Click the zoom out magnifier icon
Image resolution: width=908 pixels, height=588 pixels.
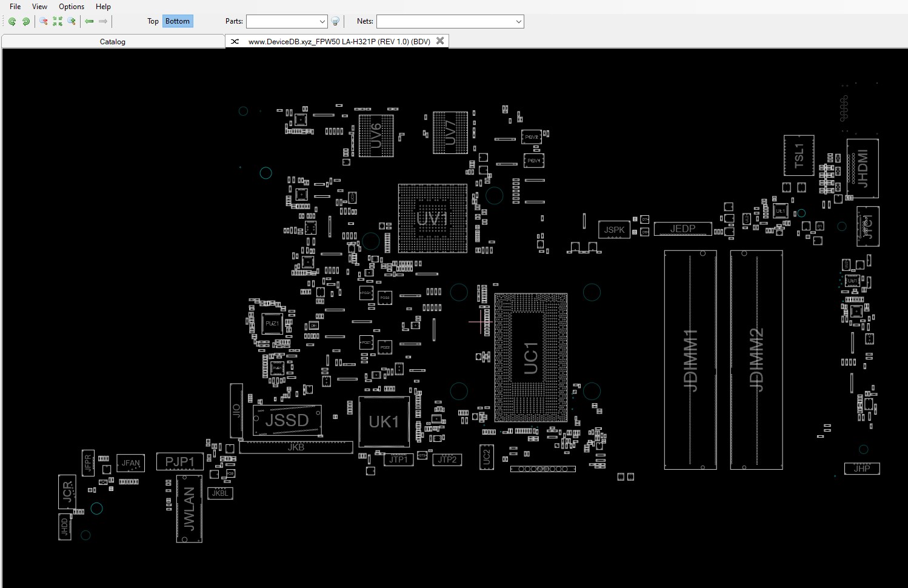click(x=44, y=21)
